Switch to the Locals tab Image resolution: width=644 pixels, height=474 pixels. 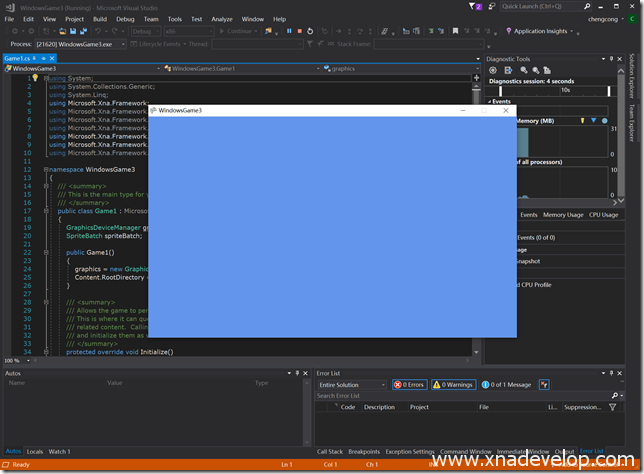(x=34, y=451)
